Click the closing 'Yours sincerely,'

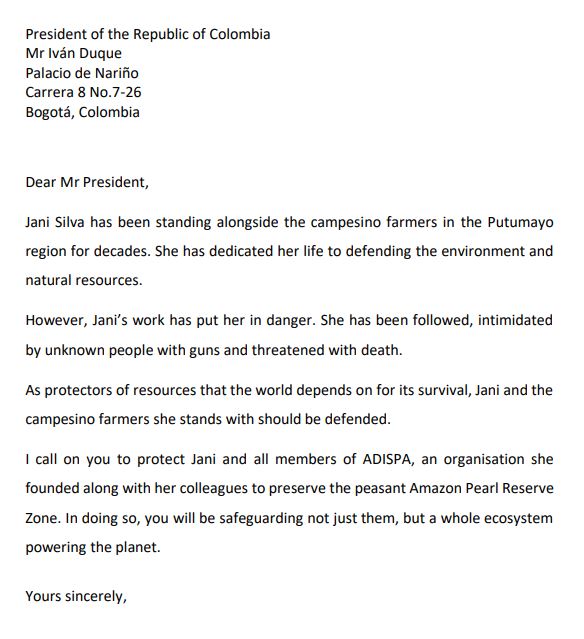[x=76, y=597]
